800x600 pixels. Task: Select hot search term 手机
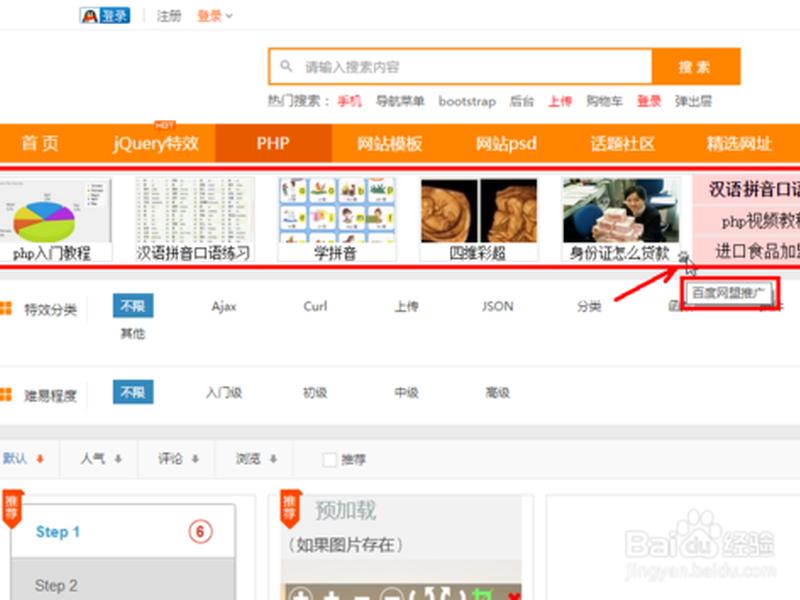pos(349,101)
